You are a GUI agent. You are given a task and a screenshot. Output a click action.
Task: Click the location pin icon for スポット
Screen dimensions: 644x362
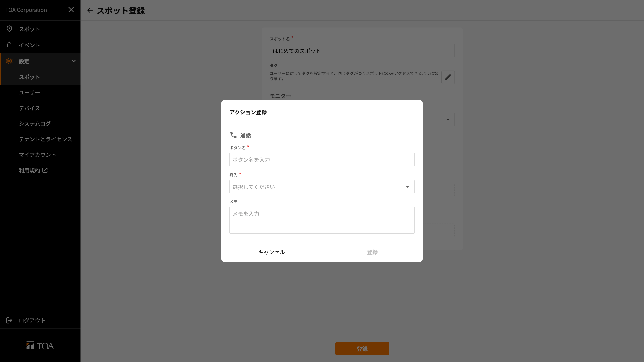click(x=9, y=29)
